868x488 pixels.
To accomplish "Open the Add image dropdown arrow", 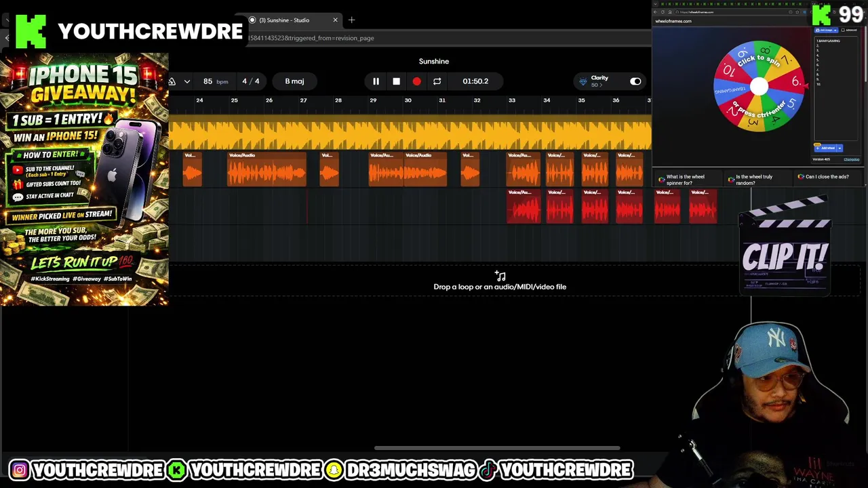I will coord(835,30).
